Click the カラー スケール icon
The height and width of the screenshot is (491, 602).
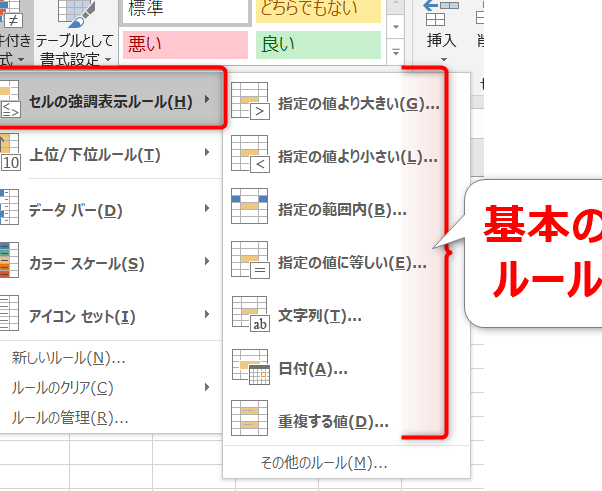point(9,263)
